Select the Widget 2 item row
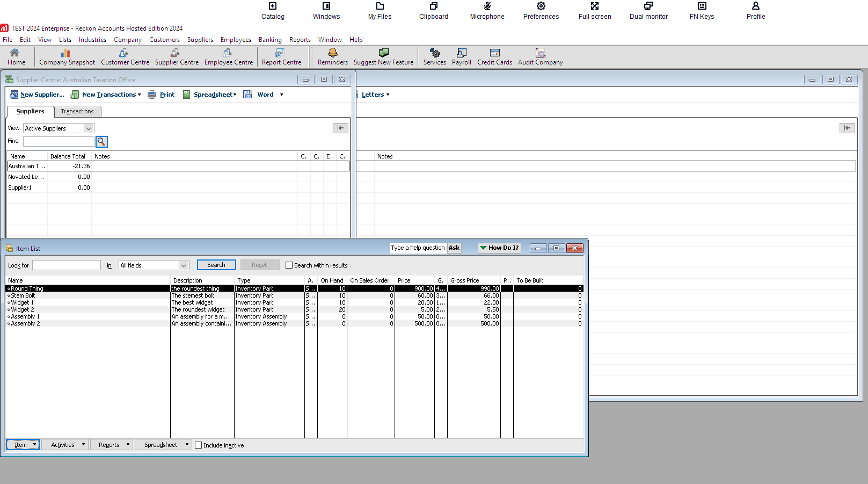Viewport: 868px width, 484px height. pyautogui.click(x=294, y=309)
